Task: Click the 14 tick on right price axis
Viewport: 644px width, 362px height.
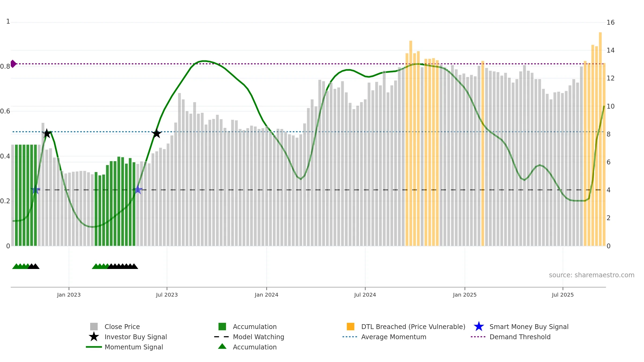Action: point(610,50)
